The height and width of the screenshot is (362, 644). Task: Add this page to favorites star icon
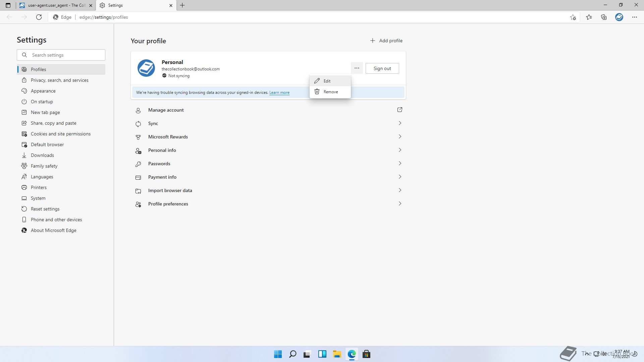point(573,17)
